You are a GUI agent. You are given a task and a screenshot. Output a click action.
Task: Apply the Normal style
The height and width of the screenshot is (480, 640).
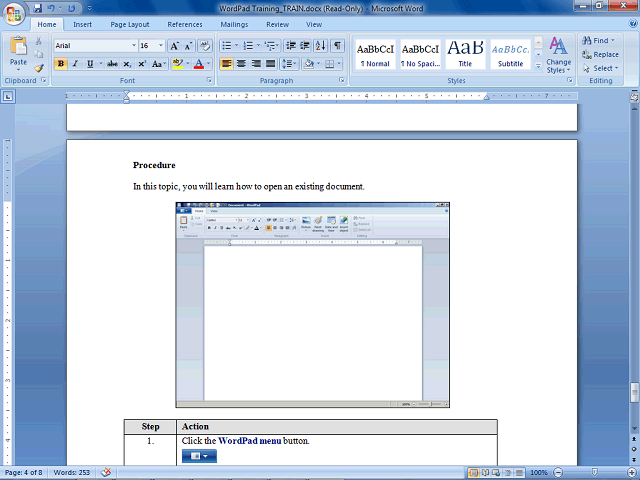pyautogui.click(x=375, y=54)
